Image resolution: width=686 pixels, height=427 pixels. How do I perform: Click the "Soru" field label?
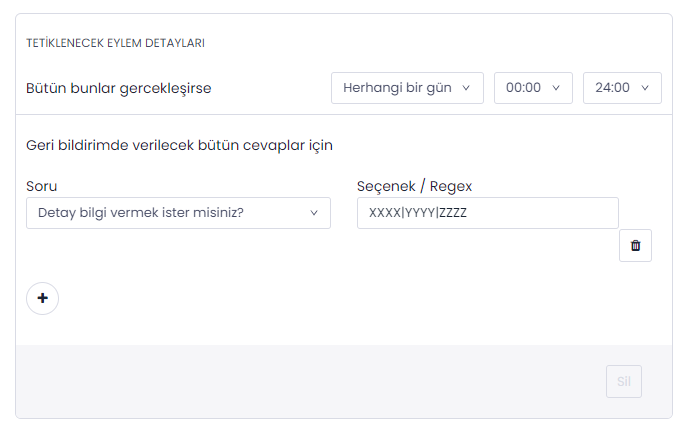coord(41,186)
